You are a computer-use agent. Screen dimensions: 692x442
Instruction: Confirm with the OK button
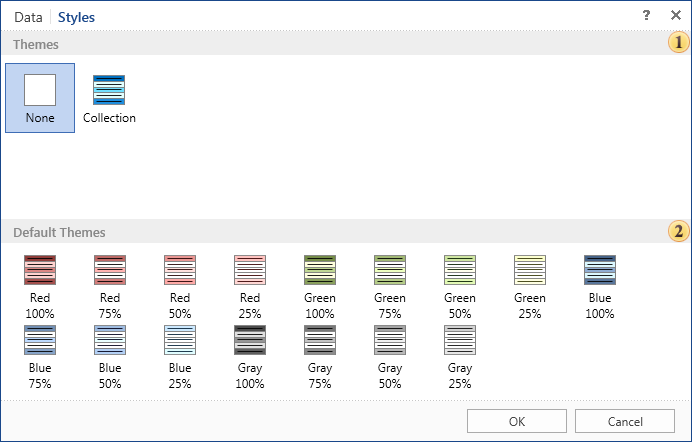(517, 421)
